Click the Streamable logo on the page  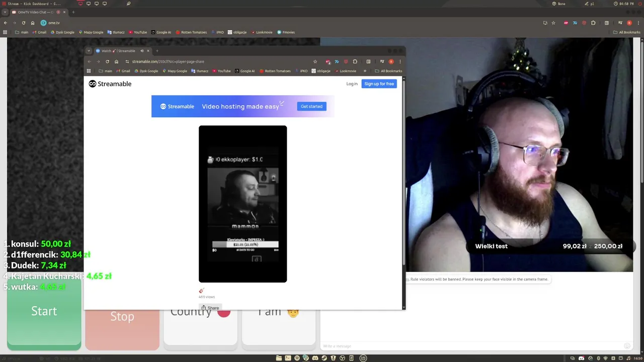coord(110,84)
